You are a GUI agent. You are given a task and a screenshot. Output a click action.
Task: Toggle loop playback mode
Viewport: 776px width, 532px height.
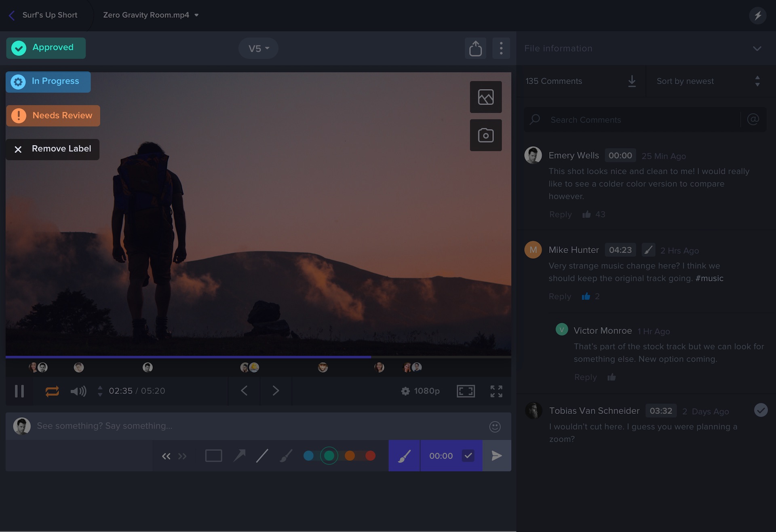[52, 391]
